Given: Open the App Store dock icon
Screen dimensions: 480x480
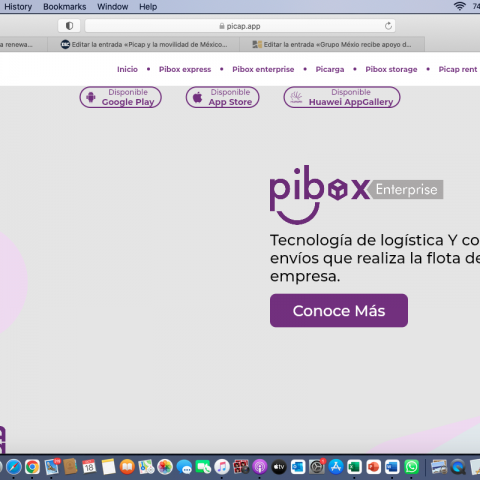Looking at the screenshot, I should (x=336, y=467).
